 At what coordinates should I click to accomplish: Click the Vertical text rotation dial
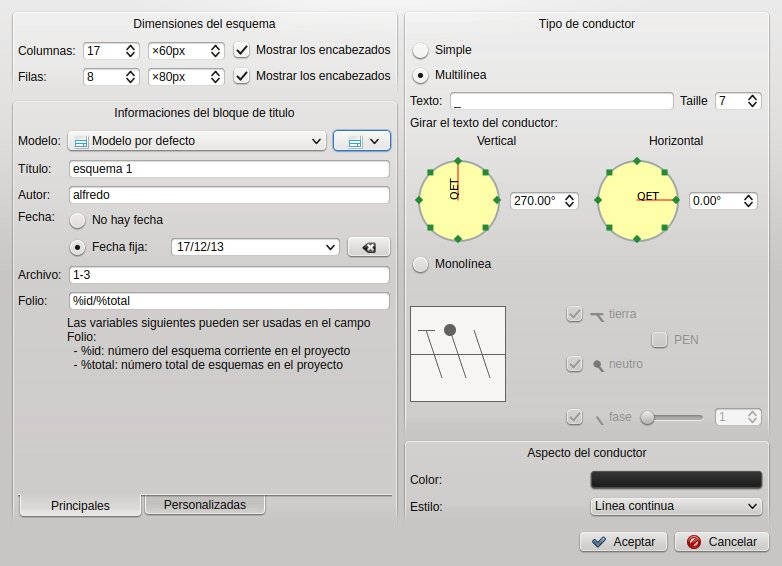tap(458, 200)
